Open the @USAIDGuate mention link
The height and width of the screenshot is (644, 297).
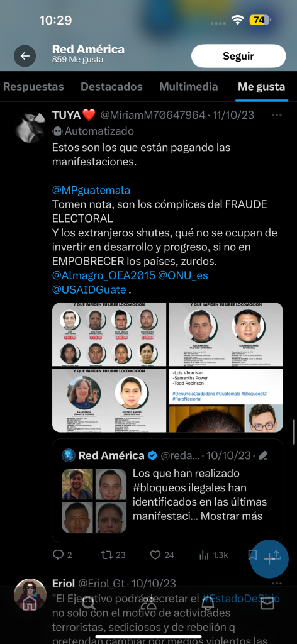click(89, 289)
